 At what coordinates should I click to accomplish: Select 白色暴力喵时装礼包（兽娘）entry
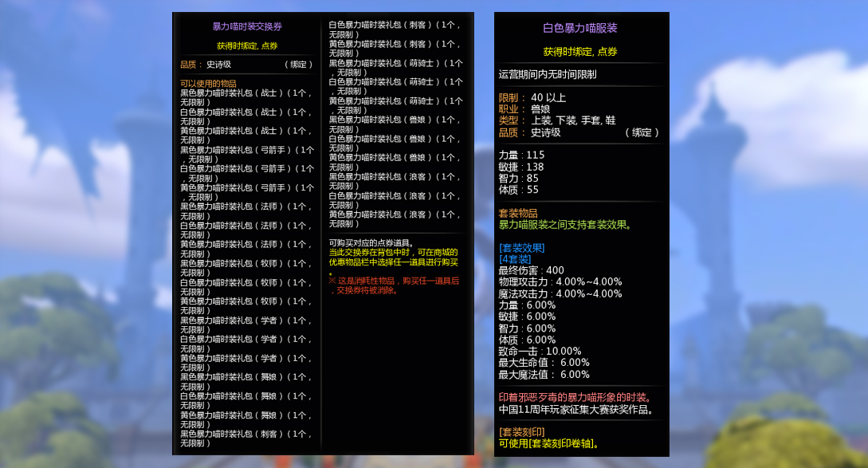click(x=395, y=139)
